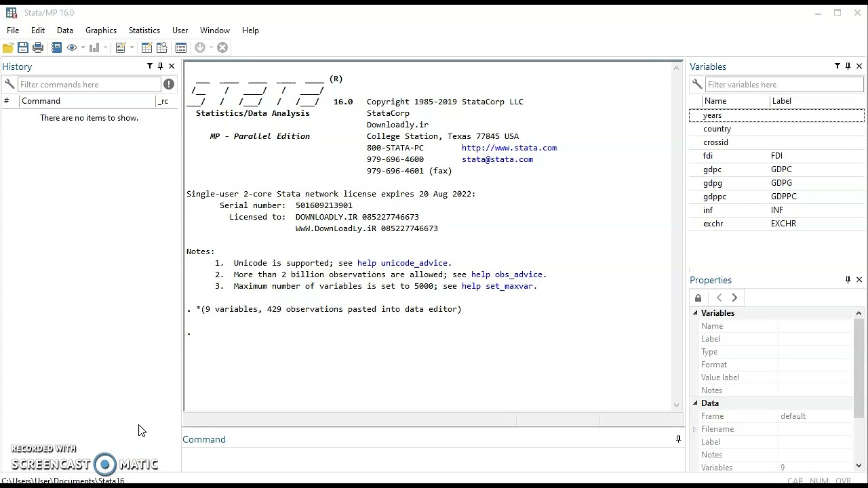868x488 pixels.
Task: Open the Variables Manager icon
Action: click(180, 47)
